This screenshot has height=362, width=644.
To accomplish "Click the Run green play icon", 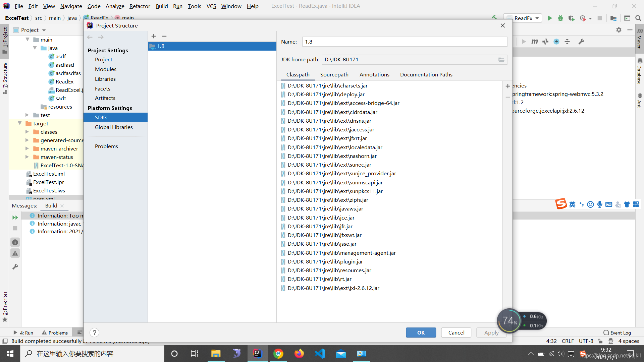I will coord(550,18).
